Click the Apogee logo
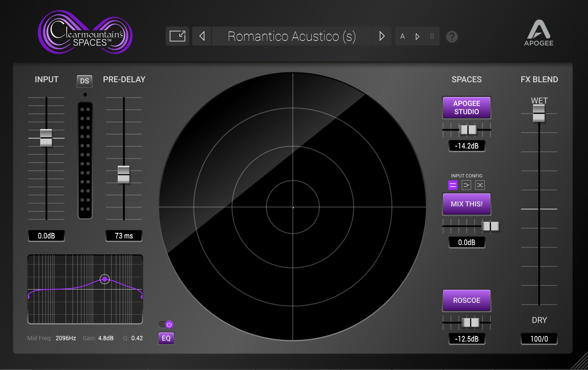Viewport: 588px width, 370px height. pyautogui.click(x=538, y=33)
